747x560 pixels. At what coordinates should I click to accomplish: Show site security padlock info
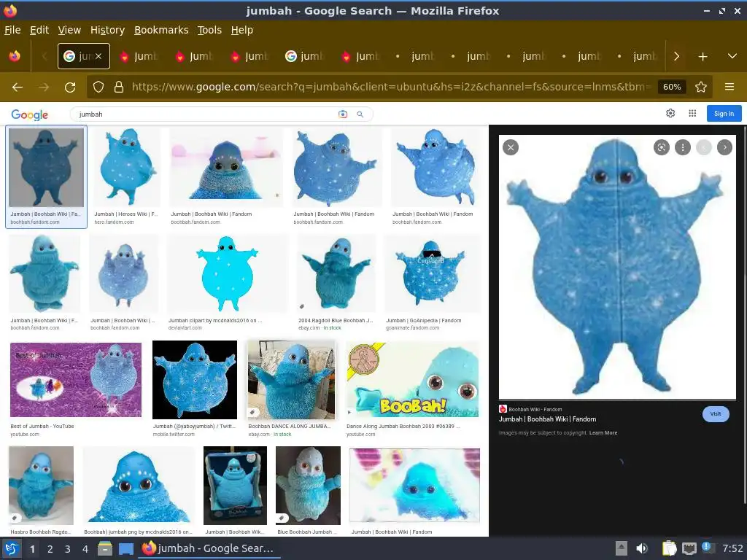pyautogui.click(x=119, y=87)
